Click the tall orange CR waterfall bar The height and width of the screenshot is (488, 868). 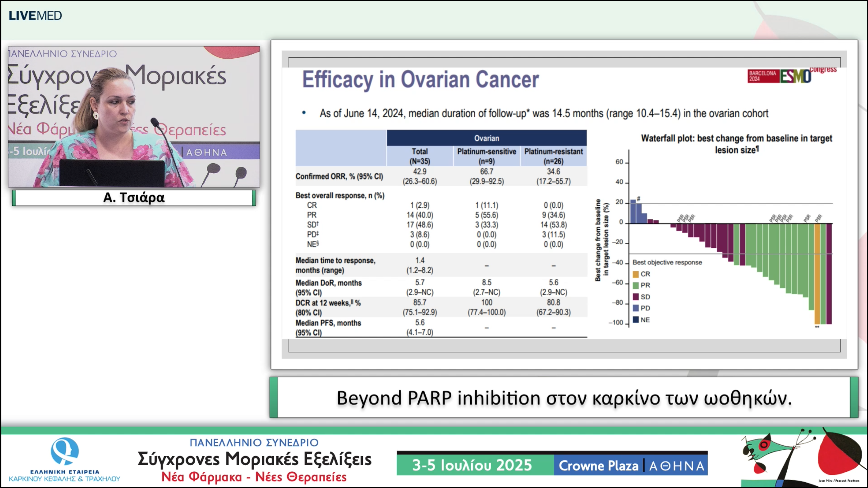pyautogui.click(x=817, y=274)
